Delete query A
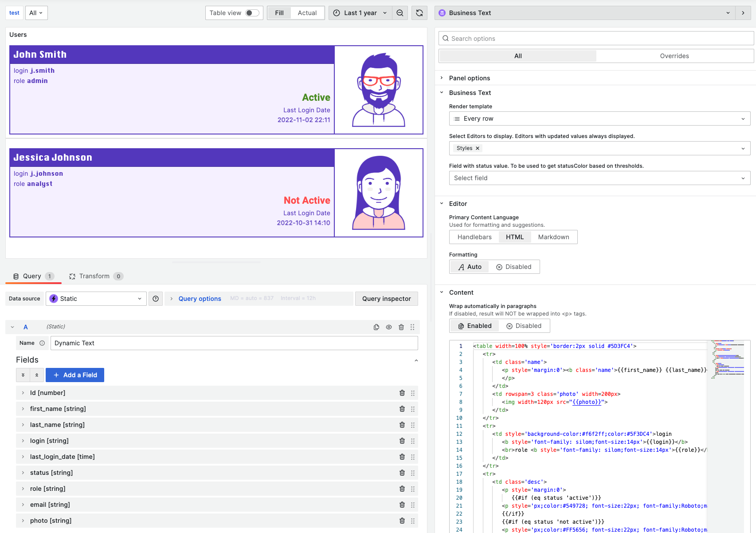Viewport: 756px width, 533px height. pos(401,327)
